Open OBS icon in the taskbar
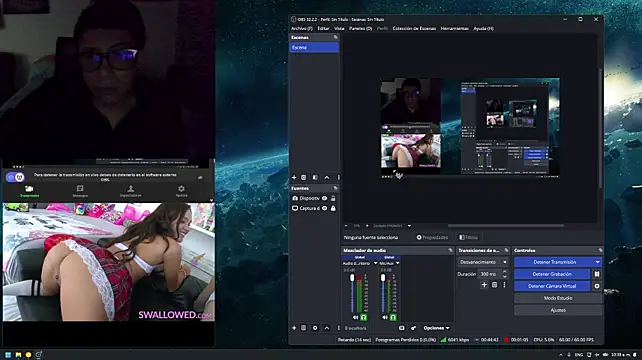The width and height of the screenshot is (642, 360). coord(39,355)
